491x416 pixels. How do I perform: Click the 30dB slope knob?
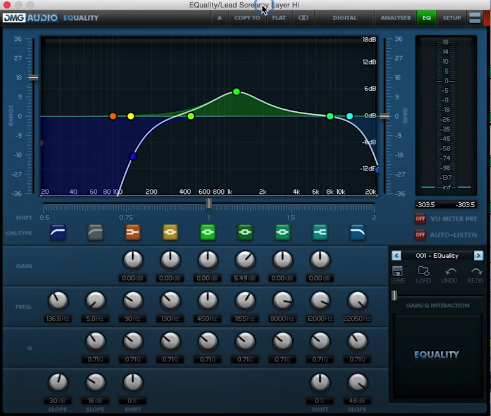click(x=58, y=382)
